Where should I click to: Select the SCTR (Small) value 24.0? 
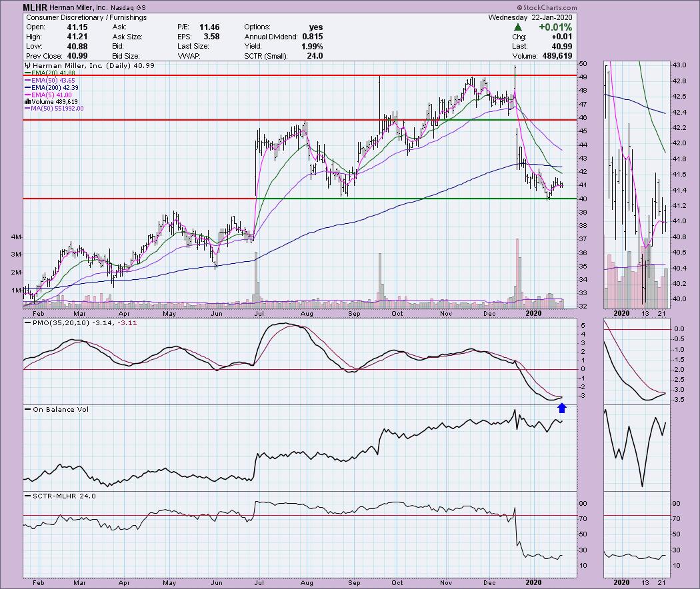315,56
